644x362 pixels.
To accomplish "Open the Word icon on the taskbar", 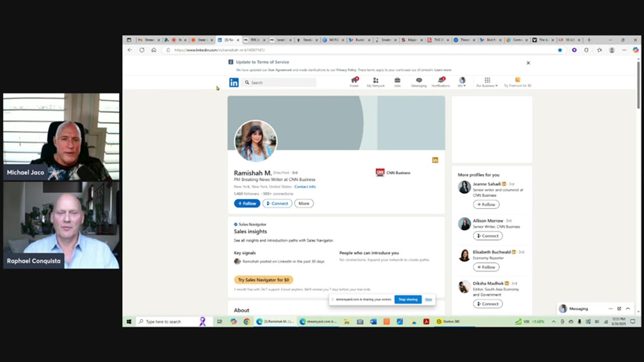I will pyautogui.click(x=373, y=321).
